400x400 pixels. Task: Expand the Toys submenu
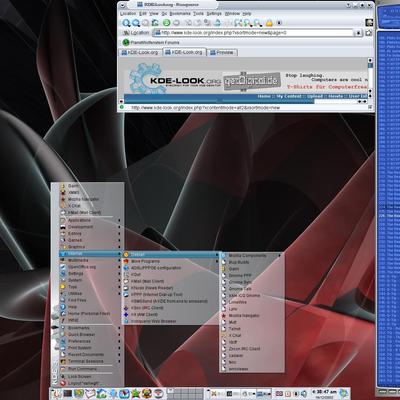90,287
